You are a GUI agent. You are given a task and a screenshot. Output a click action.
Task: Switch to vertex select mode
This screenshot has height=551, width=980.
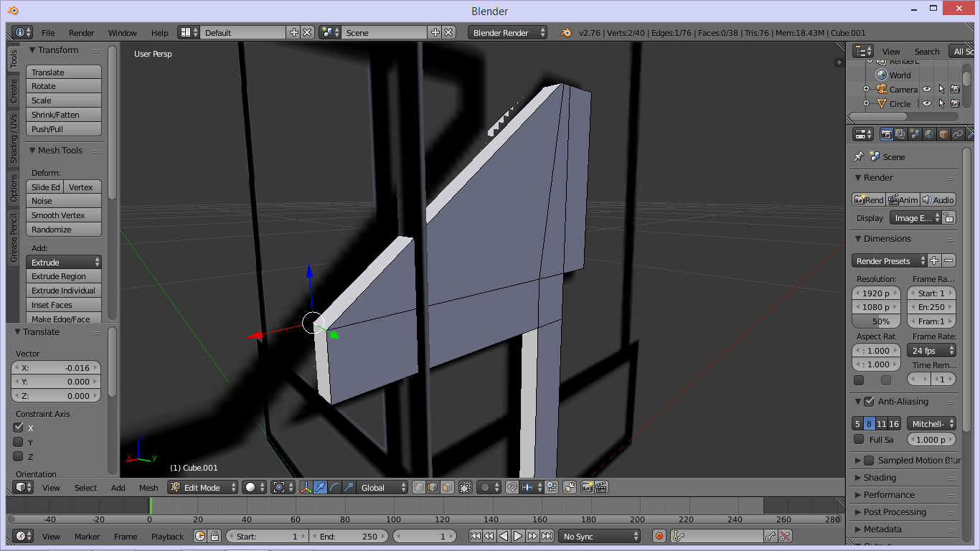click(x=420, y=487)
